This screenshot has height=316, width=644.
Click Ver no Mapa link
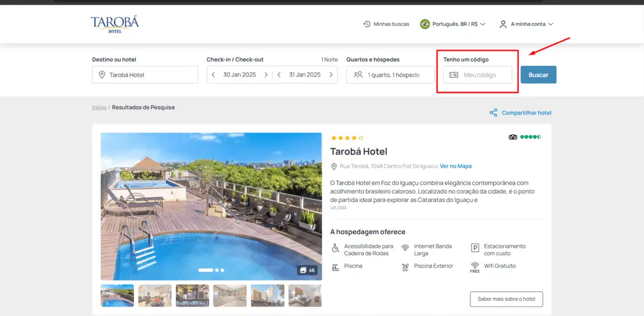[x=456, y=166]
